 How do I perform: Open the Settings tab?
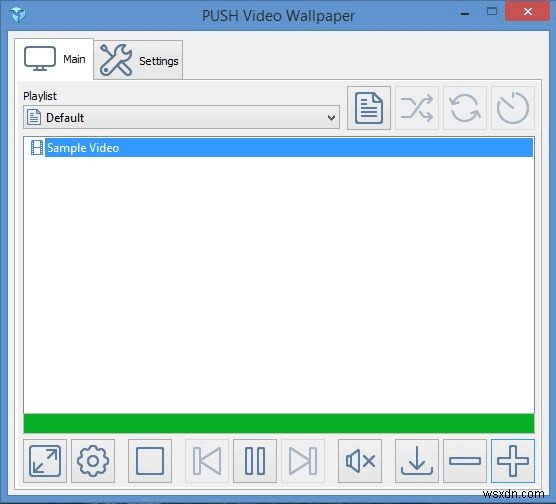(139, 60)
